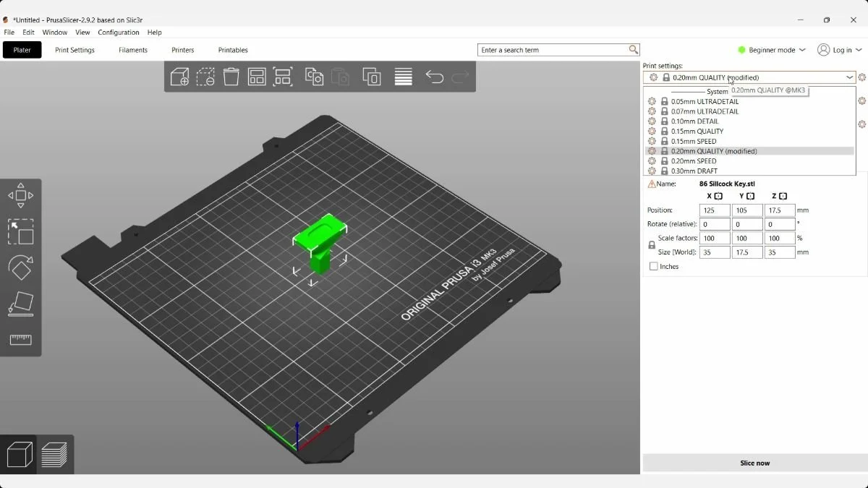Enable the Inches checkbox
The height and width of the screenshot is (488, 868).
click(x=654, y=267)
